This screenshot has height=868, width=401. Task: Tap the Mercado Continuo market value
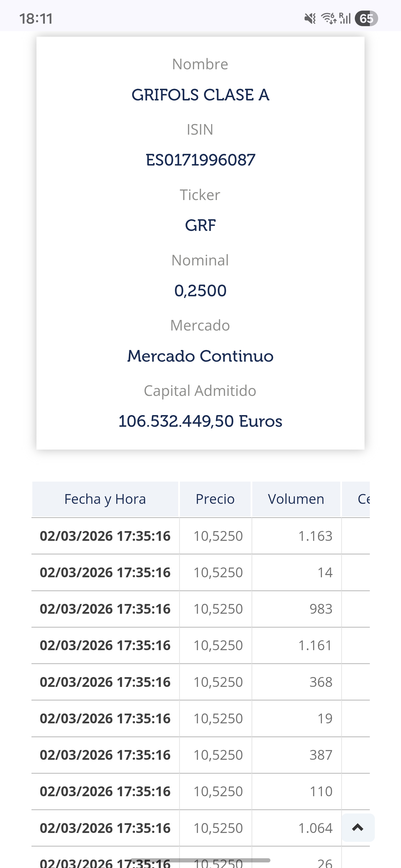pyautogui.click(x=200, y=356)
